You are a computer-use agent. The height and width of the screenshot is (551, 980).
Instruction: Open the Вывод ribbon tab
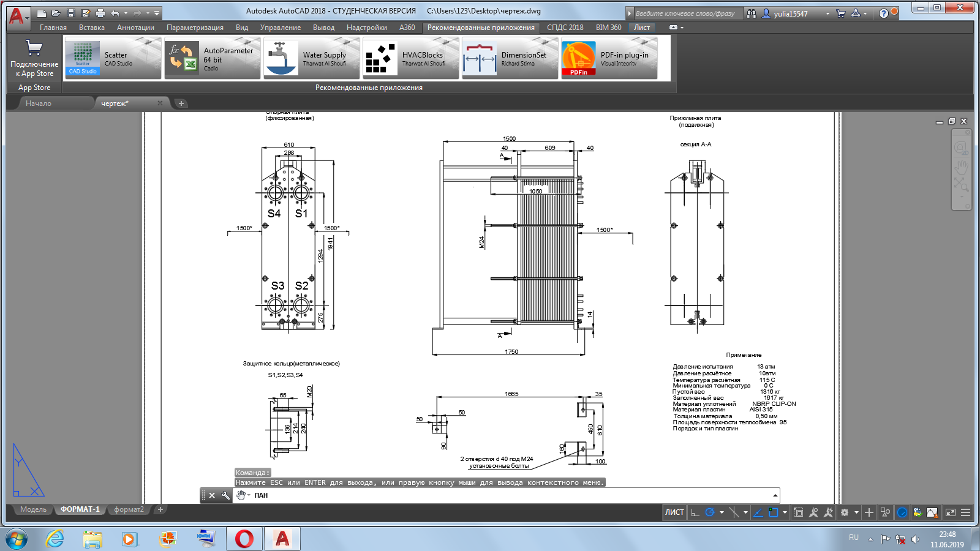click(x=323, y=28)
